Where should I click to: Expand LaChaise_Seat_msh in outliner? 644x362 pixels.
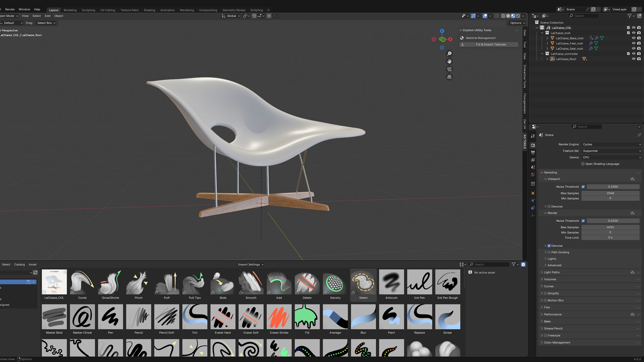point(547,49)
